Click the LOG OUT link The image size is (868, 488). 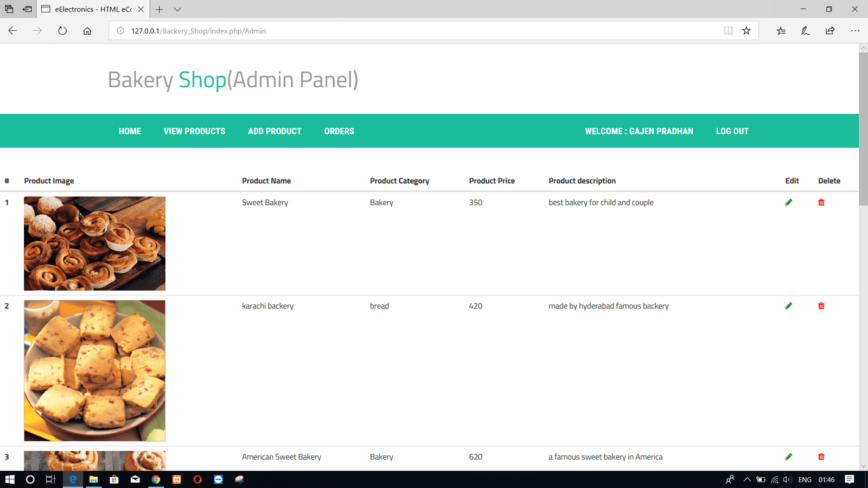732,131
